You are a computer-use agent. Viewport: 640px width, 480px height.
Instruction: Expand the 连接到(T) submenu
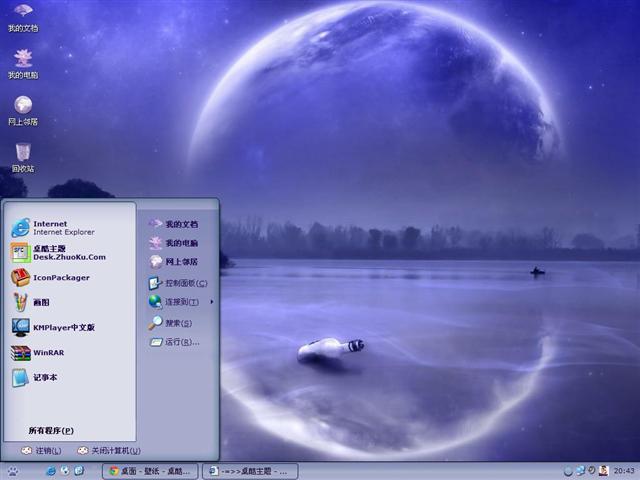pyautogui.click(x=181, y=301)
